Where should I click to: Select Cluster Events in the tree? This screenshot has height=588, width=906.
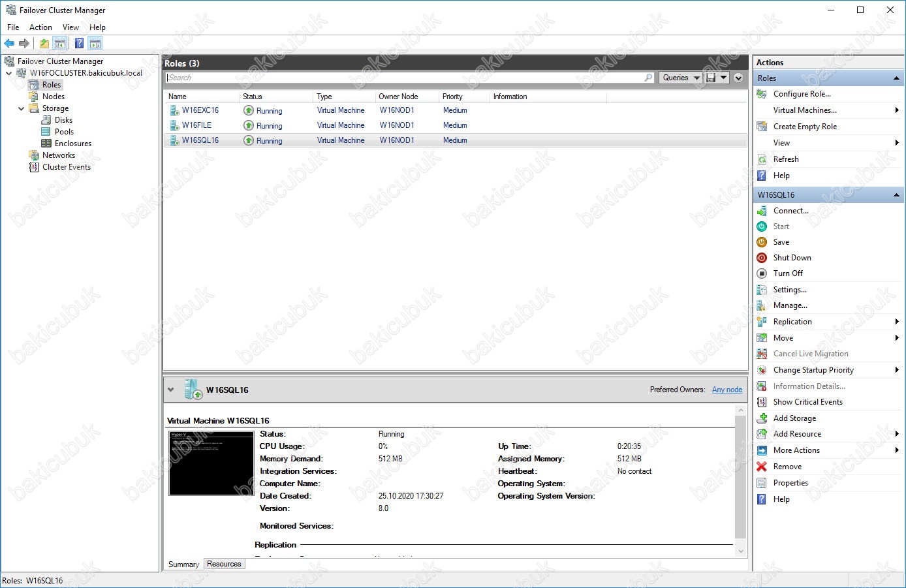[x=66, y=167]
